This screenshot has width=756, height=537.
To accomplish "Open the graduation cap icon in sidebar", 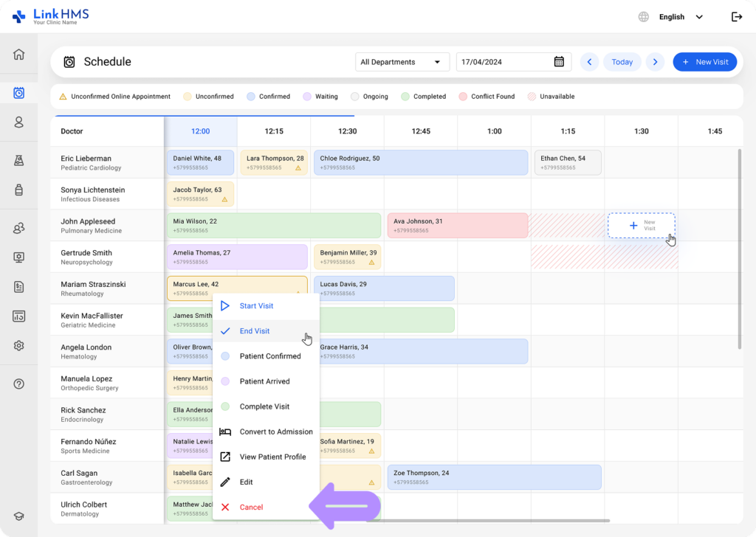I will (x=18, y=516).
